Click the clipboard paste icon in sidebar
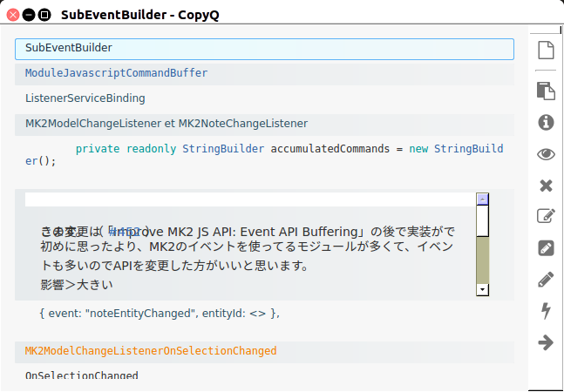564x392 pixels. click(x=546, y=91)
